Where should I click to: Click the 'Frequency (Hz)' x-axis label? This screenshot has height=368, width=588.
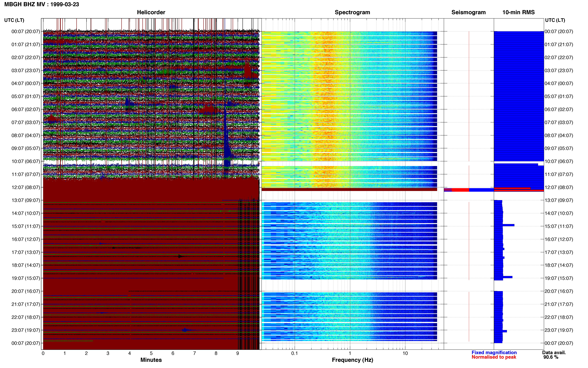click(x=352, y=360)
